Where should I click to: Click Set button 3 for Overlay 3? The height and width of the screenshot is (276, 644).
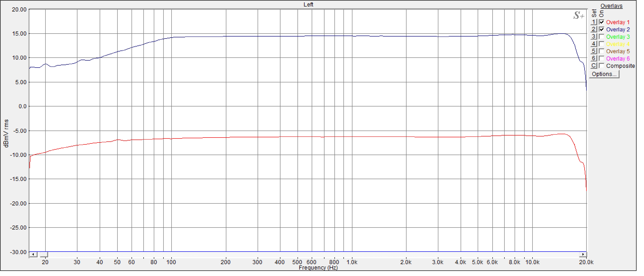[x=594, y=37]
